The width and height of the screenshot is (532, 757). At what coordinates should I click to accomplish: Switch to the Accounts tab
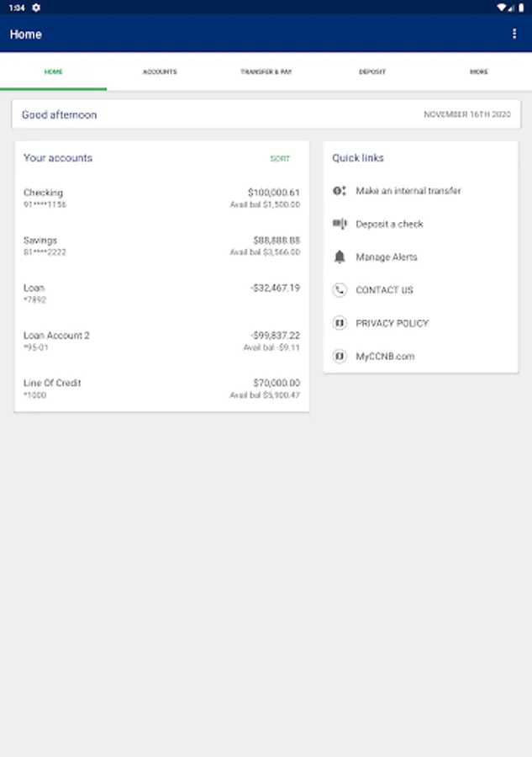coord(160,72)
